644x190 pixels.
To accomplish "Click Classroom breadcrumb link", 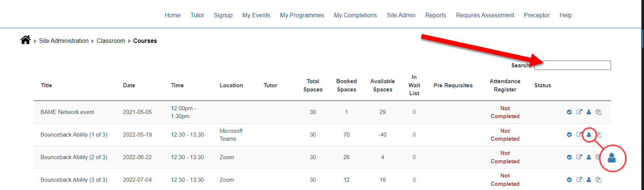I will (111, 41).
